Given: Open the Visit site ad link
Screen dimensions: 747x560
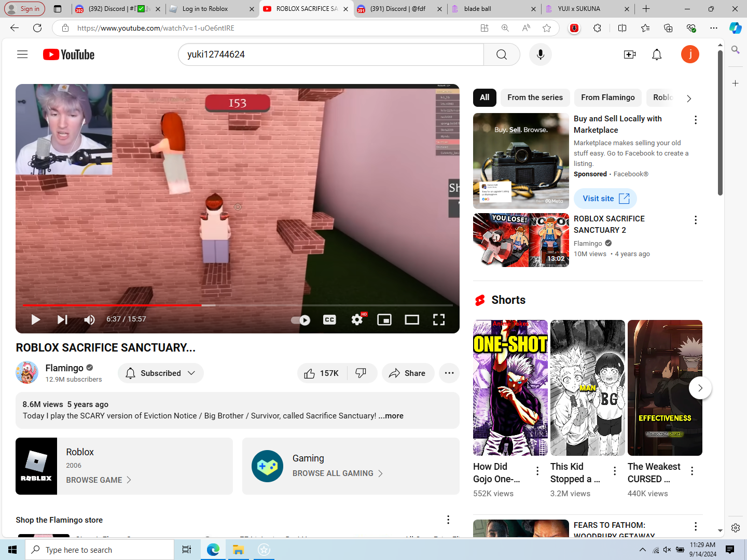Looking at the screenshot, I should tap(605, 199).
